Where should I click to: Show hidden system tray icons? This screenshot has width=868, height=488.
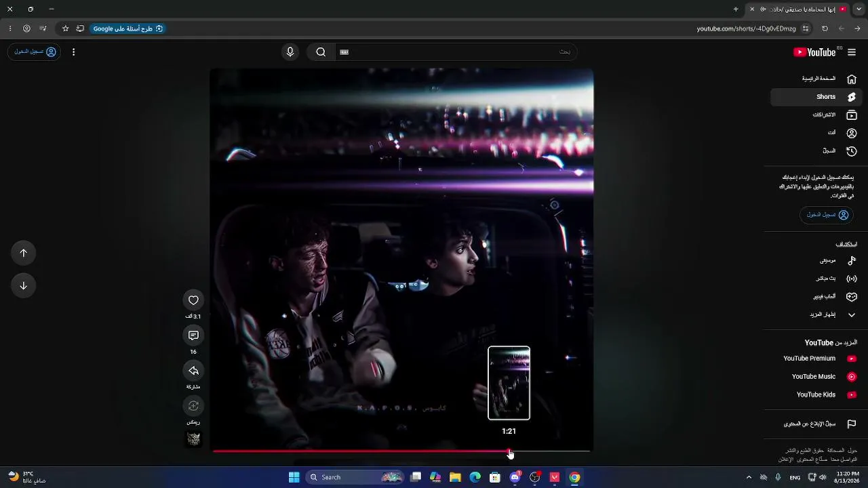click(749, 477)
